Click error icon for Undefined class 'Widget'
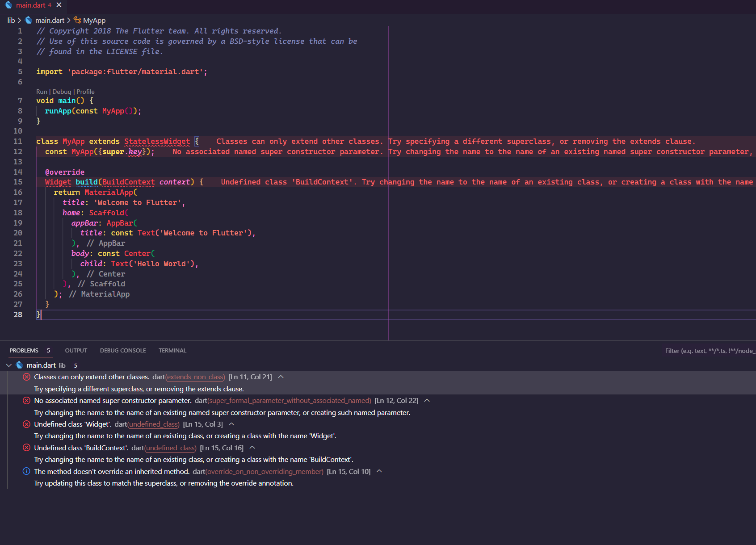This screenshot has width=756, height=545. coord(26,424)
